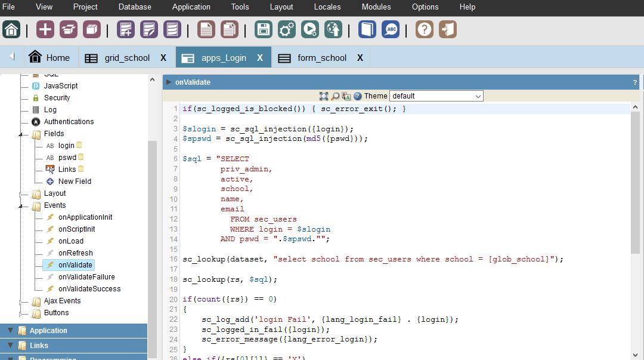Click the Exit door icon in toolbar
644x360 pixels.
(448, 30)
